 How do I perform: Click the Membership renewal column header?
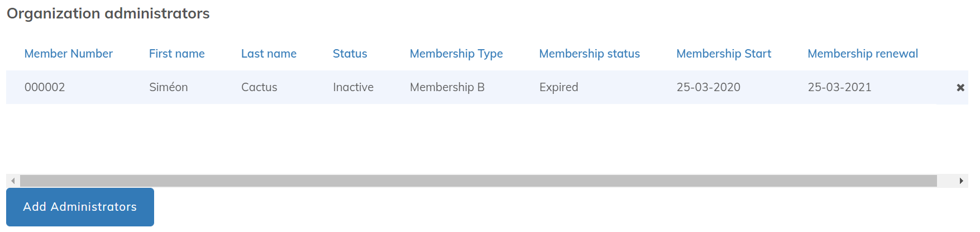(862, 54)
